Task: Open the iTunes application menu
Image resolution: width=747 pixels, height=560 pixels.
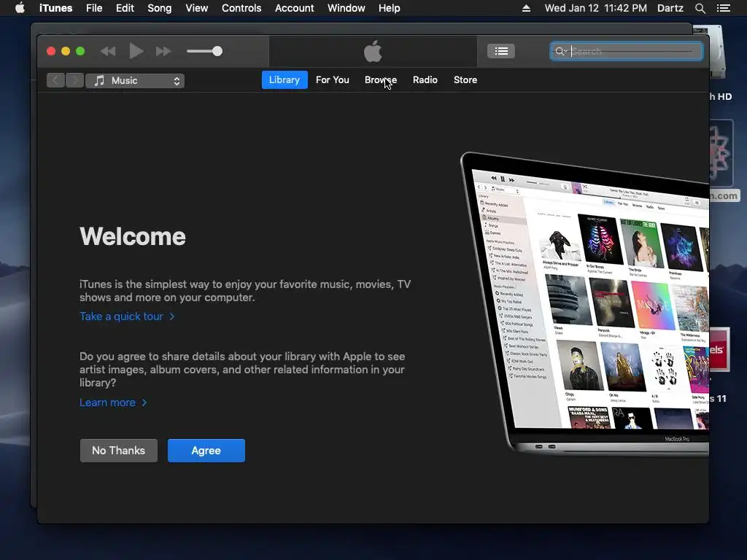Action: [55, 8]
